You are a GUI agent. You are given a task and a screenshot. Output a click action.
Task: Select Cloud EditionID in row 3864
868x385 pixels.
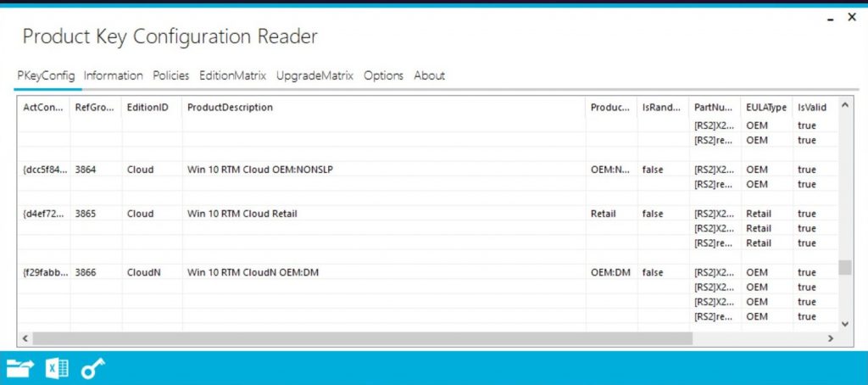(x=152, y=170)
